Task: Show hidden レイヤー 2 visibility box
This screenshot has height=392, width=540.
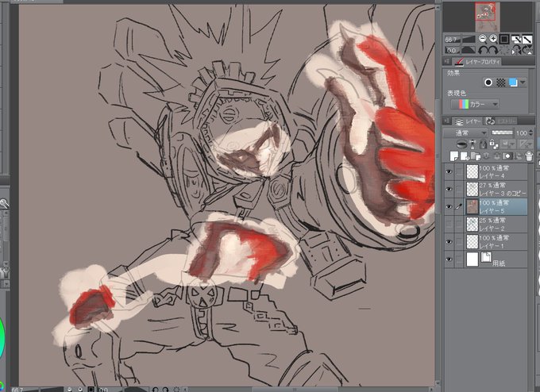Action: (449, 224)
